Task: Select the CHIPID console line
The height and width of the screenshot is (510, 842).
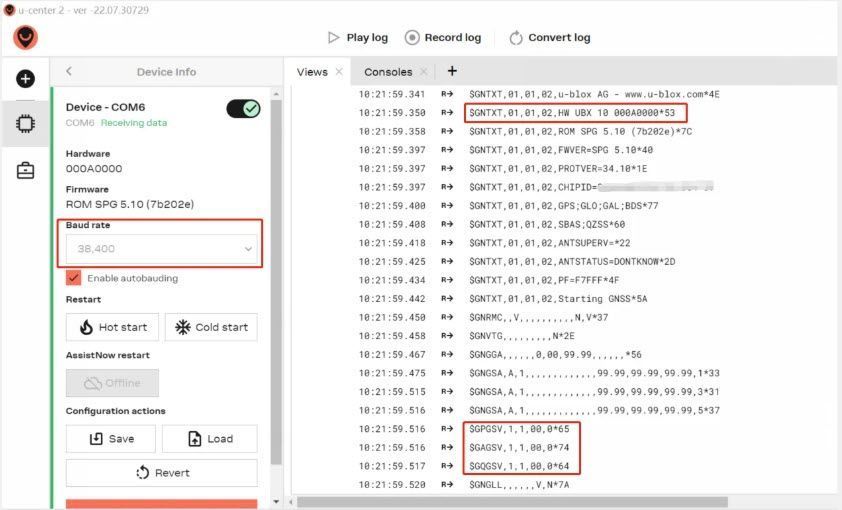Action: point(591,187)
